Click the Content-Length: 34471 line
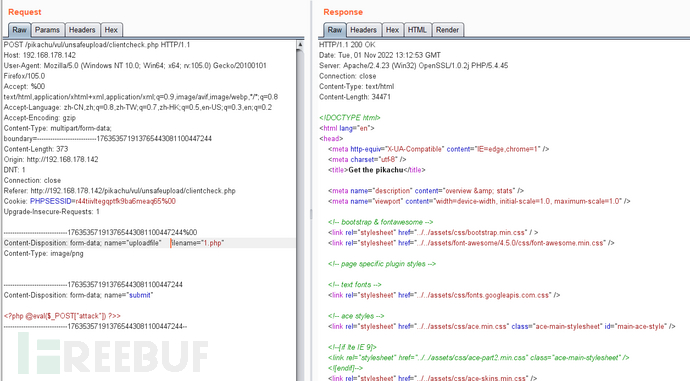Viewport: 690px width, 381px height. click(355, 97)
